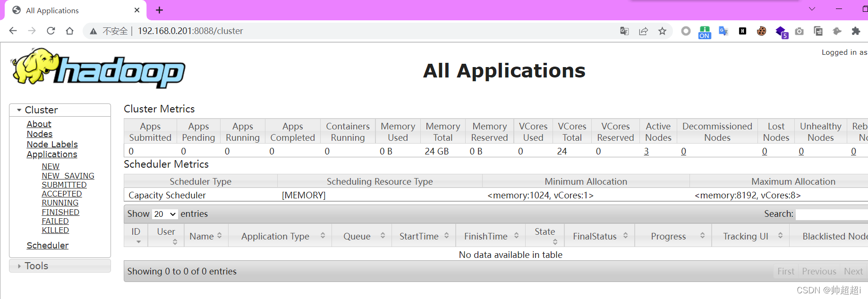Click the black H extension icon
868x299 pixels.
point(742,31)
